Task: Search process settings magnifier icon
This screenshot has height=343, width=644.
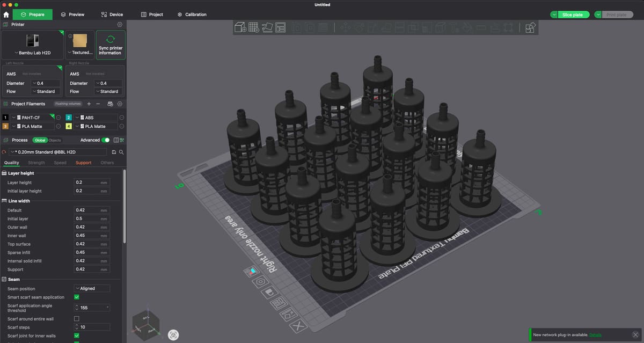Action: 121,152
